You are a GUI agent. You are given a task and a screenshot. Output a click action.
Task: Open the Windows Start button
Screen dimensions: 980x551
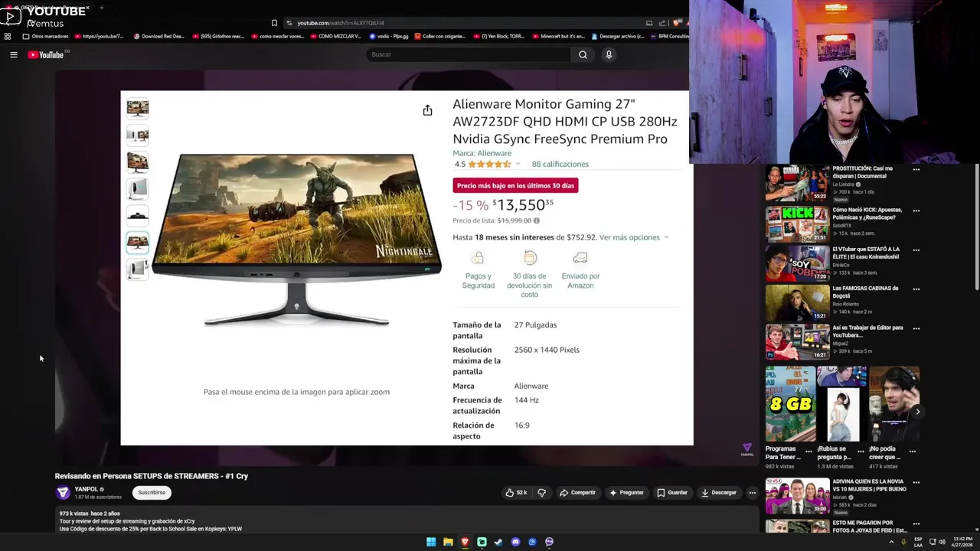(431, 542)
